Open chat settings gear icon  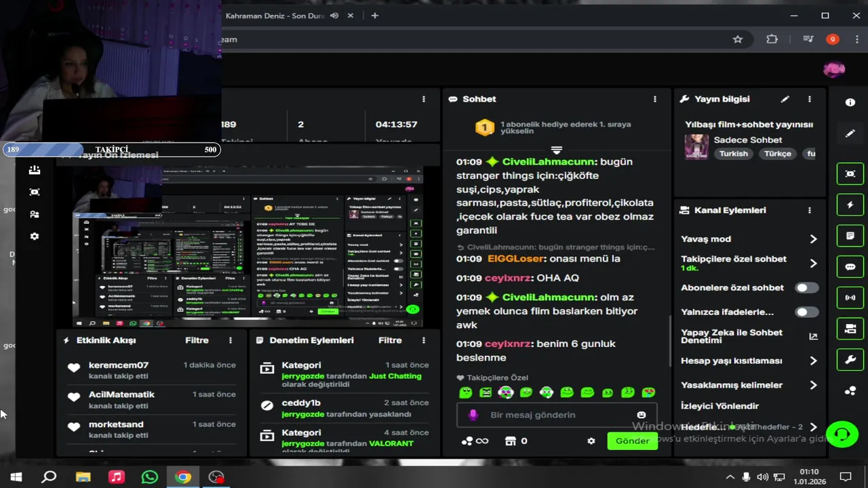click(x=591, y=441)
